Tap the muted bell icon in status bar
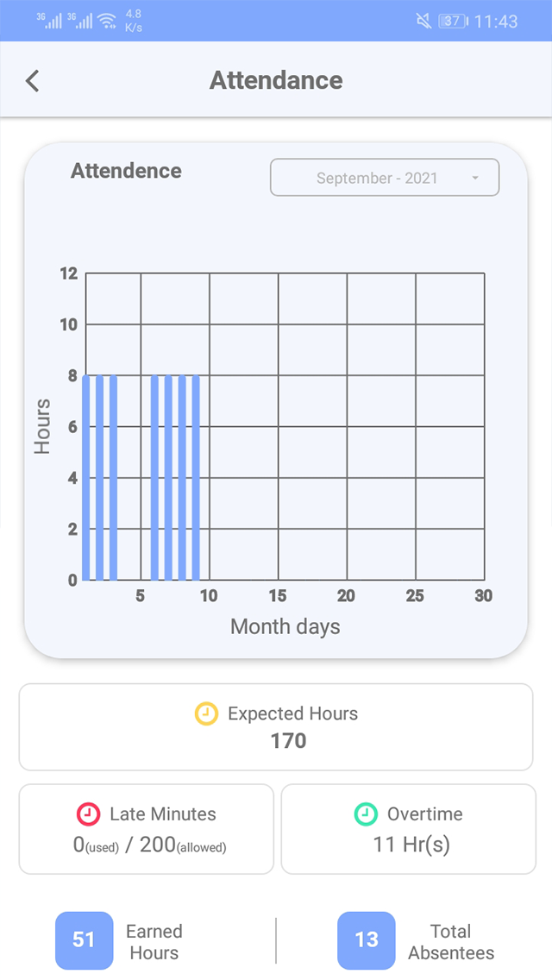The width and height of the screenshot is (552, 980). point(423,21)
